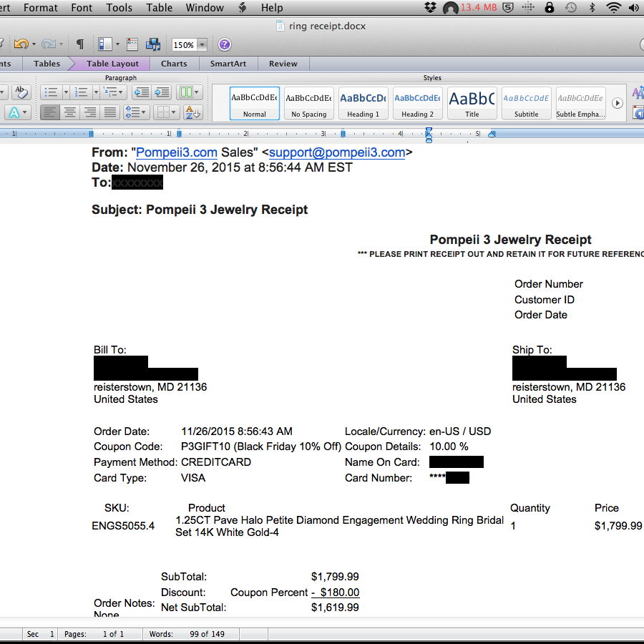Apply the Heading 1 style thumbnail
The image size is (644, 644).
364,104
